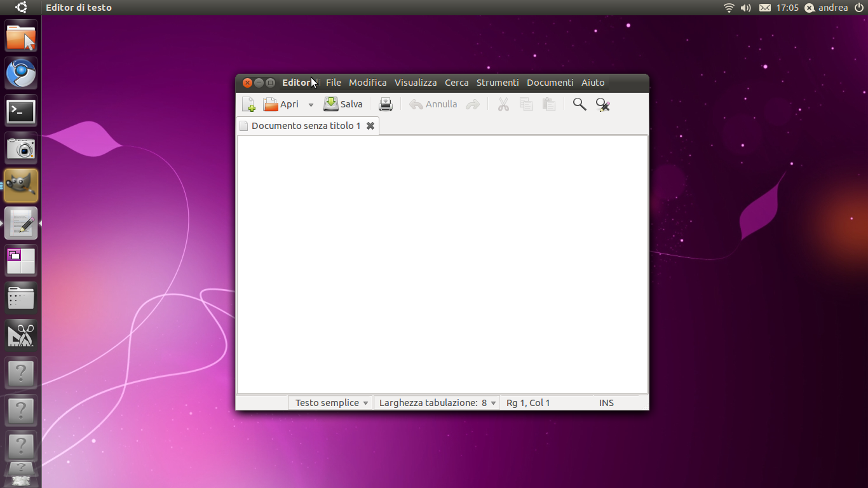868x488 pixels.
Task: Open the workspace switcher launcher icon
Action: pos(21,261)
